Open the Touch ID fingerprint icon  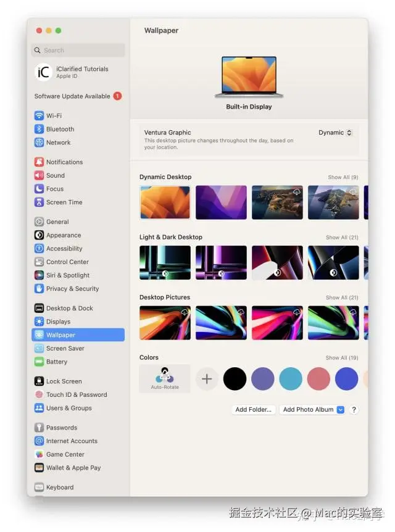[x=39, y=394]
